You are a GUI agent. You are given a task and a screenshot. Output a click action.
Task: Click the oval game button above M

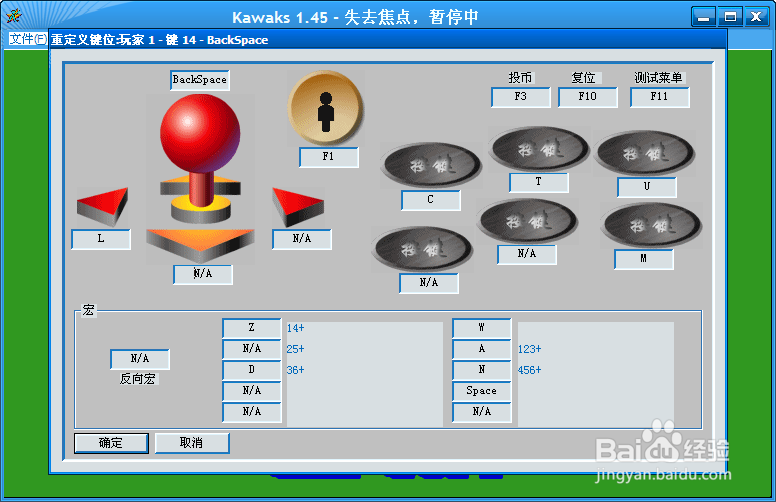click(x=651, y=226)
